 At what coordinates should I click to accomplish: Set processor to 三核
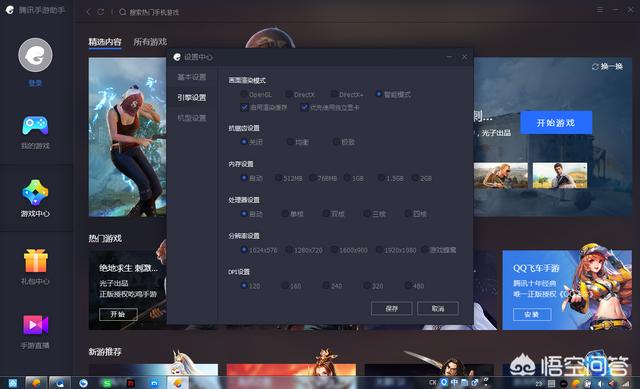[x=367, y=213]
